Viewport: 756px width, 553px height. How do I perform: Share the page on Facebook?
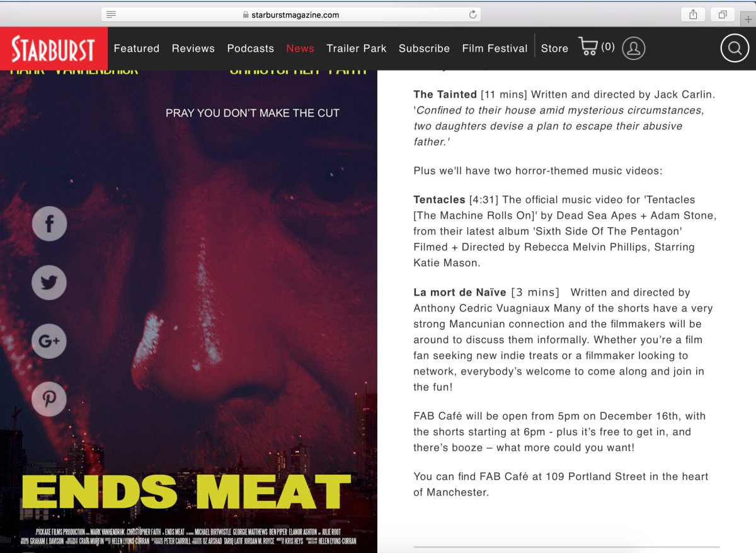pyautogui.click(x=49, y=223)
